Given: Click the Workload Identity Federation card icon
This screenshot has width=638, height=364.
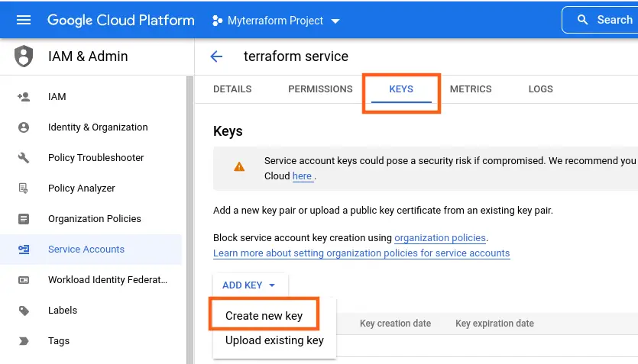Looking at the screenshot, I should [x=24, y=280].
